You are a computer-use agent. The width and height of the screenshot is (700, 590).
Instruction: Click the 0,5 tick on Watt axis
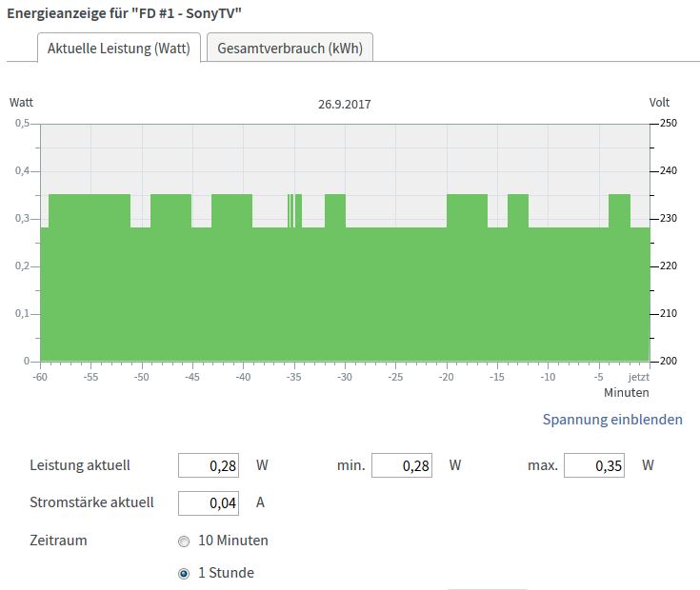[x=21, y=124]
